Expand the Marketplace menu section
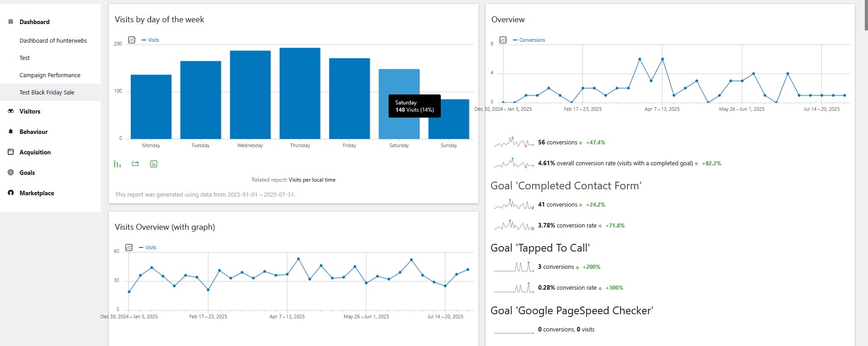 (37, 193)
